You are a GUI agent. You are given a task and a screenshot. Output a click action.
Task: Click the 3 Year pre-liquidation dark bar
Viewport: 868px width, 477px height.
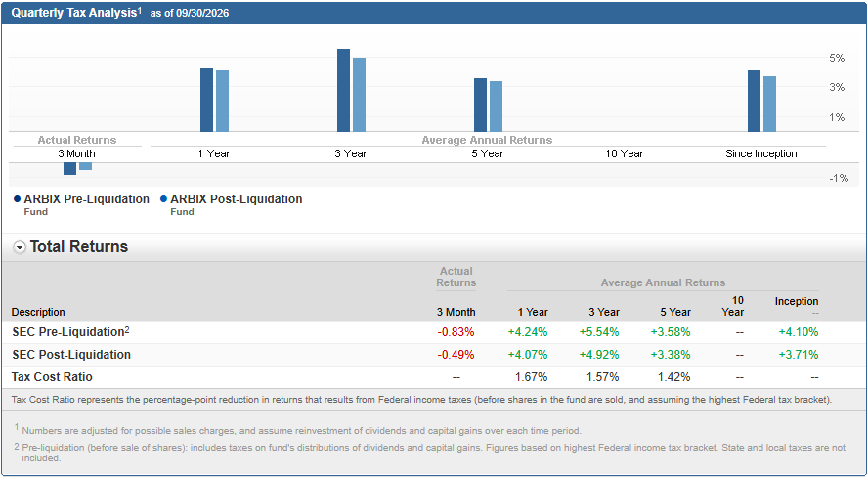click(x=344, y=90)
